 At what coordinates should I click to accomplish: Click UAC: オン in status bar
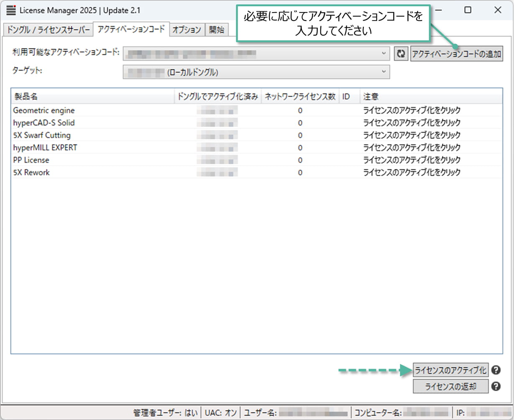(221, 412)
